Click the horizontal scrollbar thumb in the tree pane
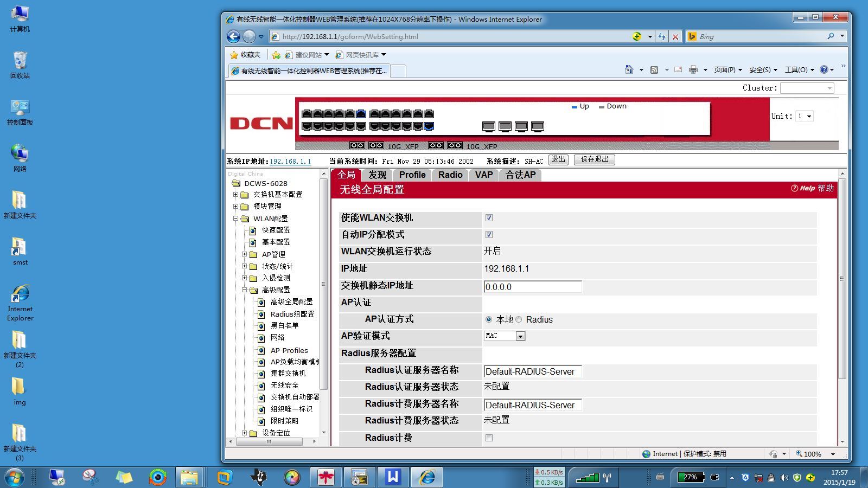Image resolution: width=868 pixels, height=488 pixels. (x=269, y=441)
